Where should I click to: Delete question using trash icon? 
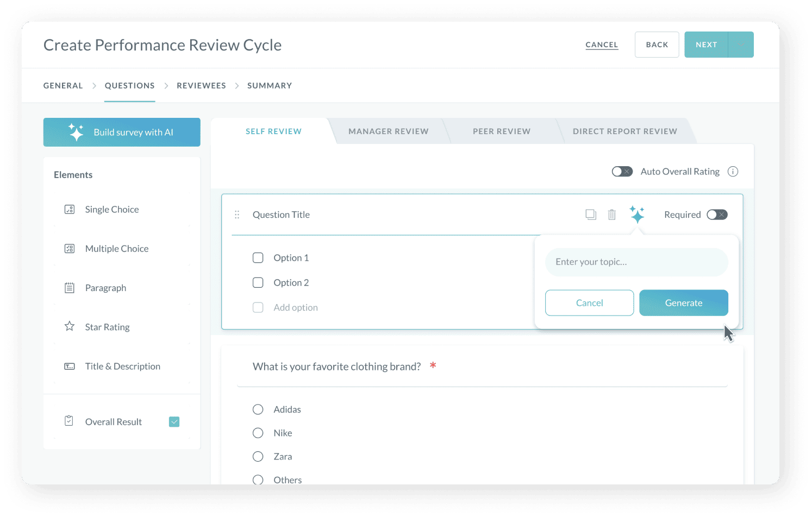point(612,215)
